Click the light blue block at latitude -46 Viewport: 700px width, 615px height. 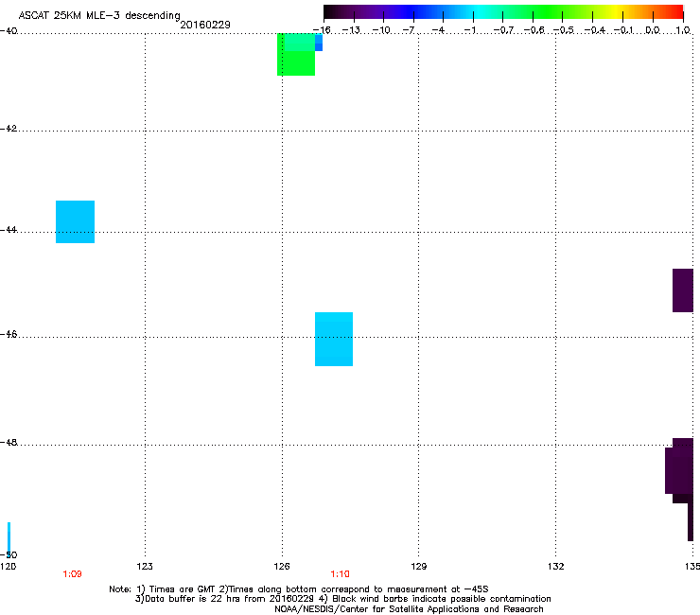pyautogui.click(x=334, y=339)
